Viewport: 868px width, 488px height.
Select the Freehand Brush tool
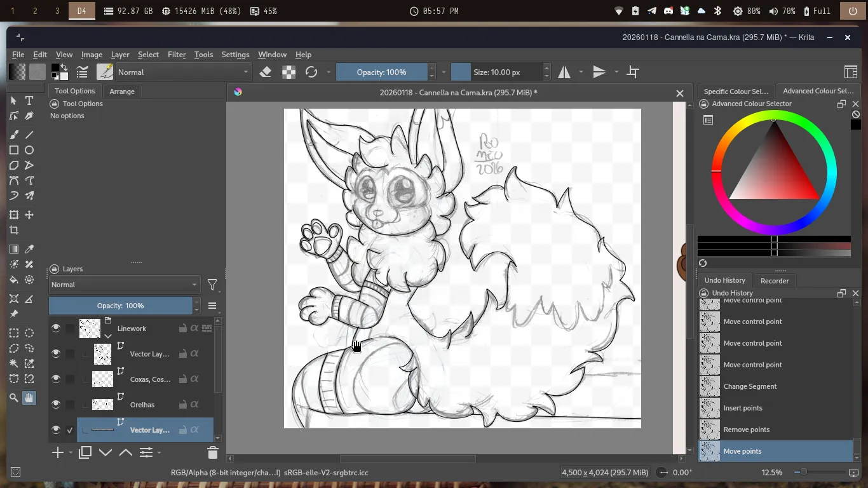click(14, 135)
